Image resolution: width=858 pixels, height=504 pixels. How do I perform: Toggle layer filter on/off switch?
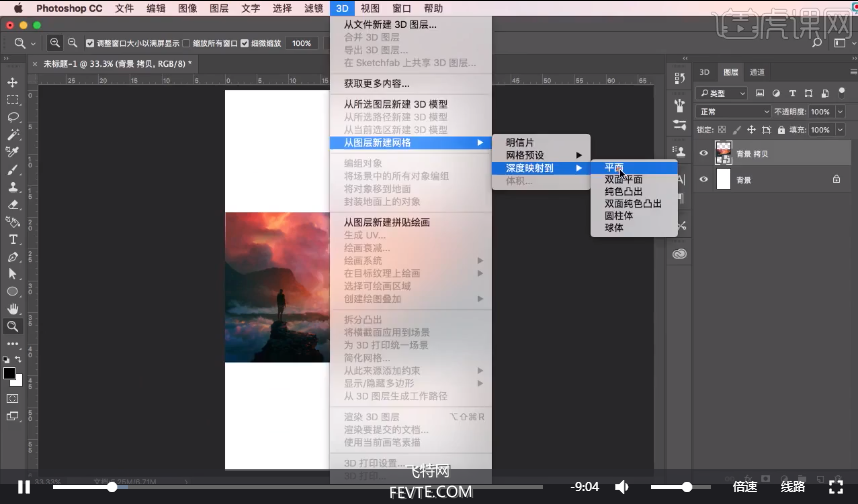tap(842, 92)
